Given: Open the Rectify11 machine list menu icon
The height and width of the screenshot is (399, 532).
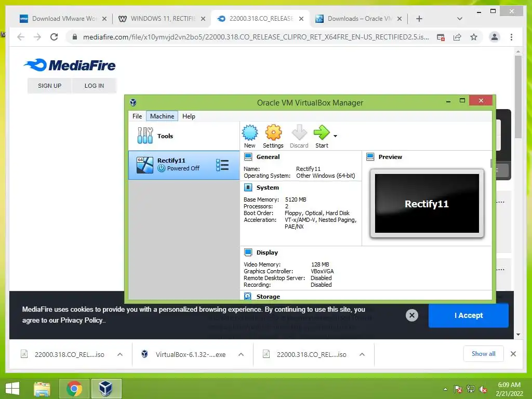Looking at the screenshot, I should pyautogui.click(x=222, y=165).
